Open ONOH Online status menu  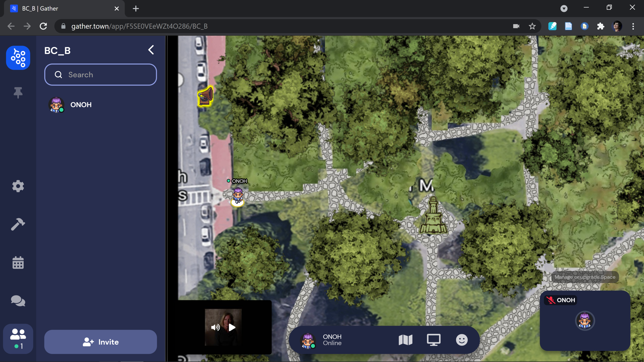tap(332, 340)
